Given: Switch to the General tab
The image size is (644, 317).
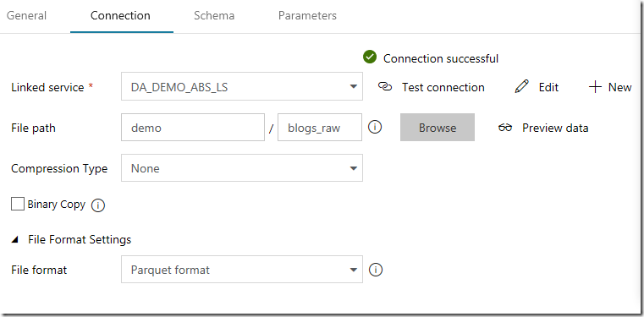Looking at the screenshot, I should tap(27, 15).
